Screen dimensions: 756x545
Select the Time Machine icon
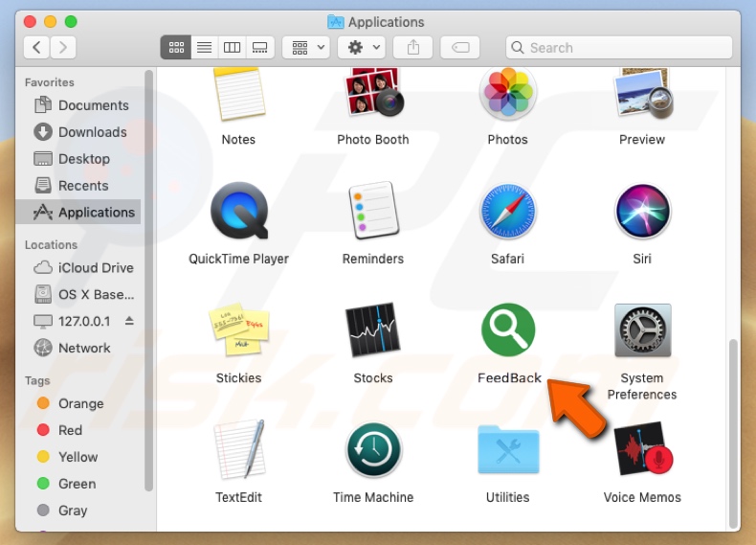pos(373,449)
